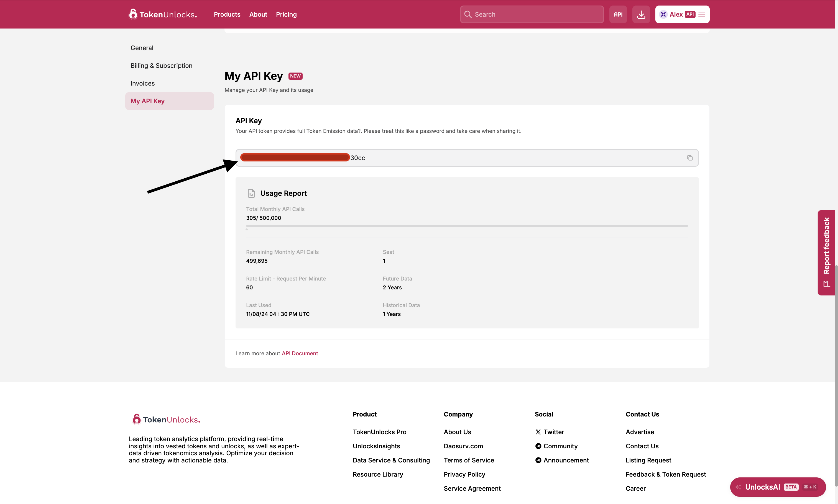Open Data Service & Consulting link
Viewport: 838px width, 504px height.
click(391, 460)
